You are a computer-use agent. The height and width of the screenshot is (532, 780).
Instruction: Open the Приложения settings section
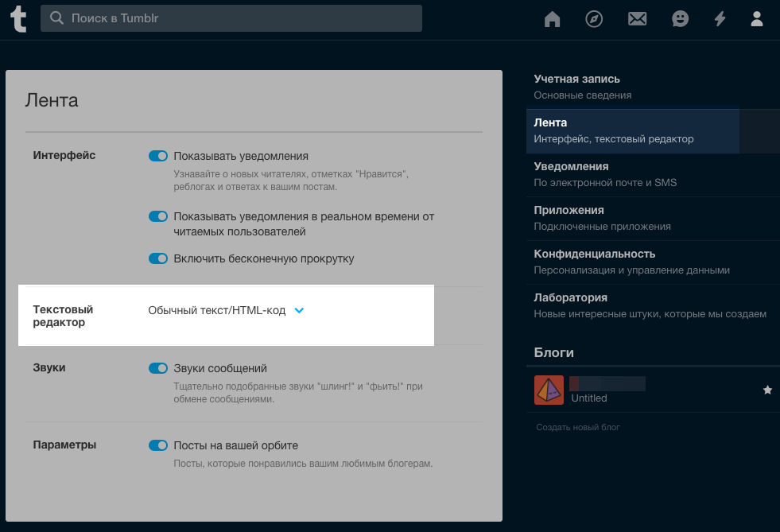[x=653, y=219]
